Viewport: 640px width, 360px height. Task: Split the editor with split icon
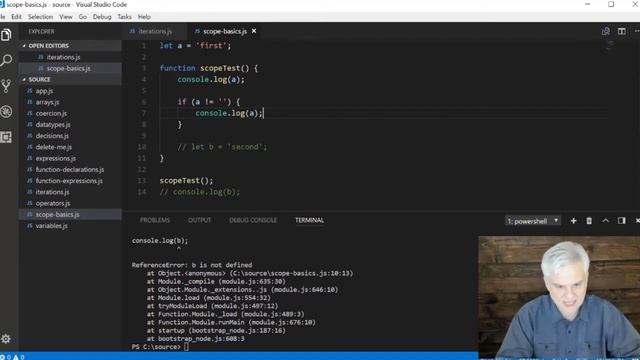[622, 31]
